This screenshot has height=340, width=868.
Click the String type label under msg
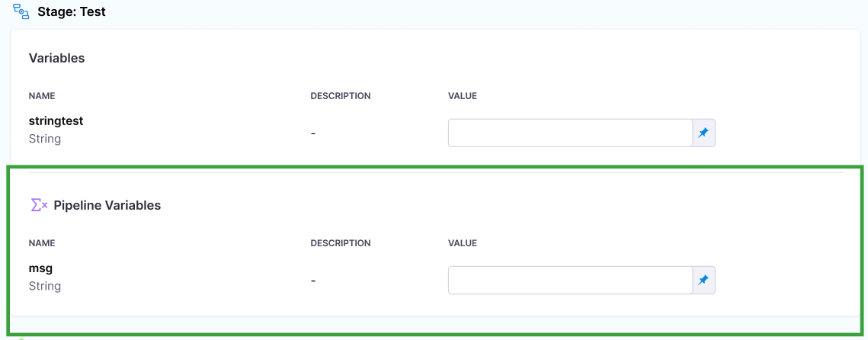click(44, 286)
